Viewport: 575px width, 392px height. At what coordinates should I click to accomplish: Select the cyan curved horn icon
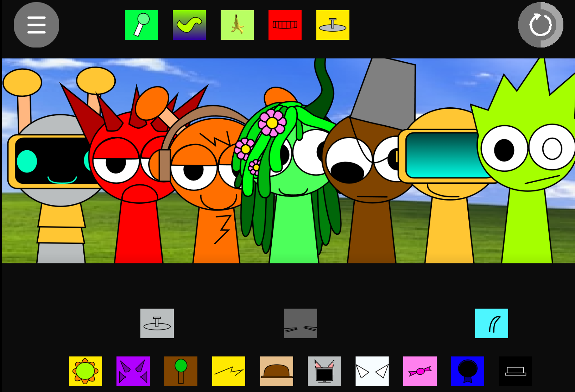click(492, 323)
